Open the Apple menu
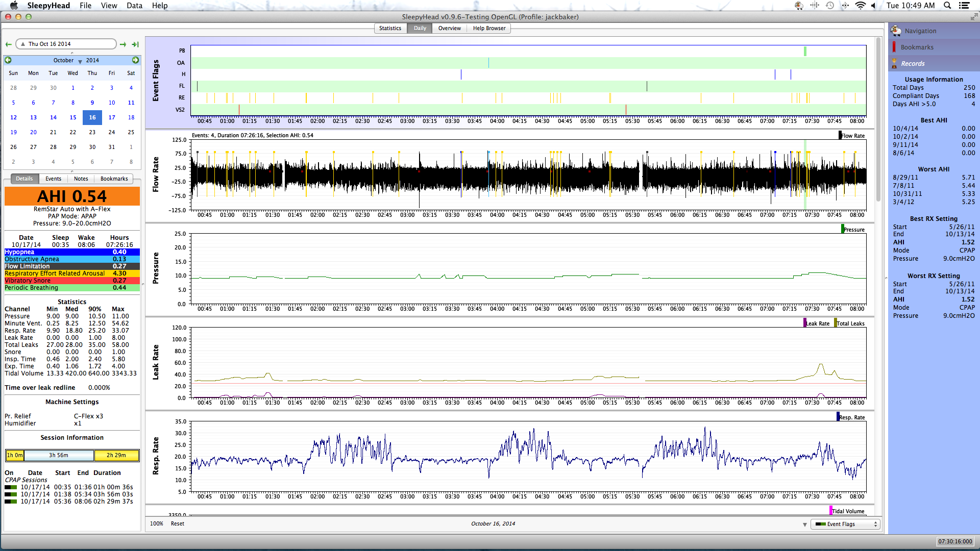The width and height of the screenshot is (980, 551). [x=14, y=6]
